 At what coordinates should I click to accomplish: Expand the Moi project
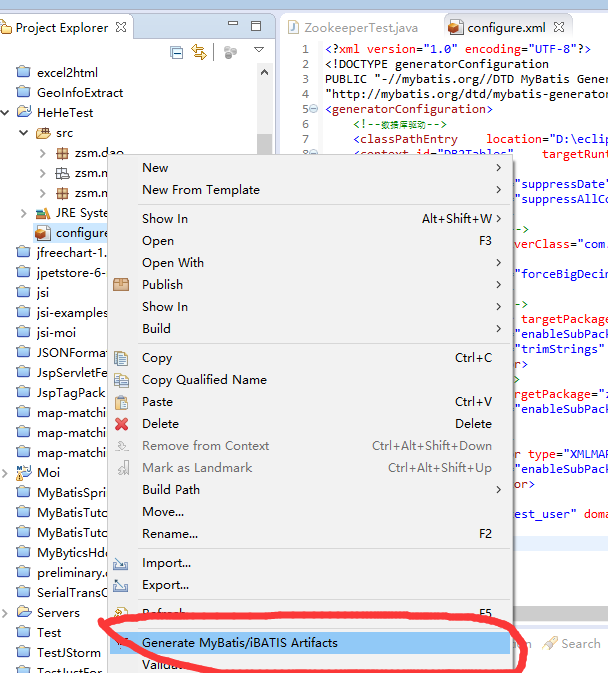tap(5, 473)
